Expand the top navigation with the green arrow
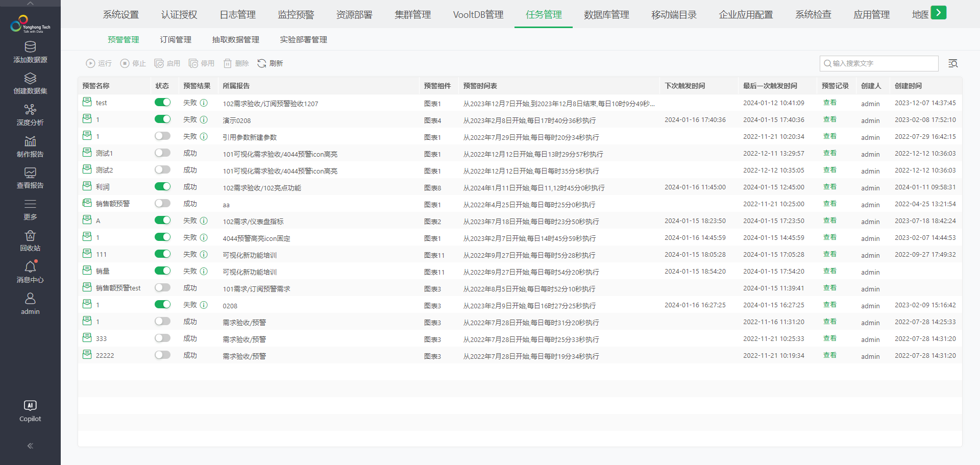Viewport: 980px width, 465px height. 938,13
